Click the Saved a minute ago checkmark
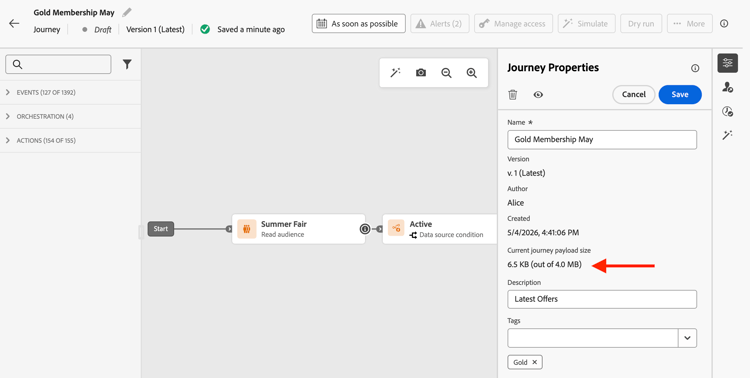The height and width of the screenshot is (378, 750). pyautogui.click(x=205, y=29)
